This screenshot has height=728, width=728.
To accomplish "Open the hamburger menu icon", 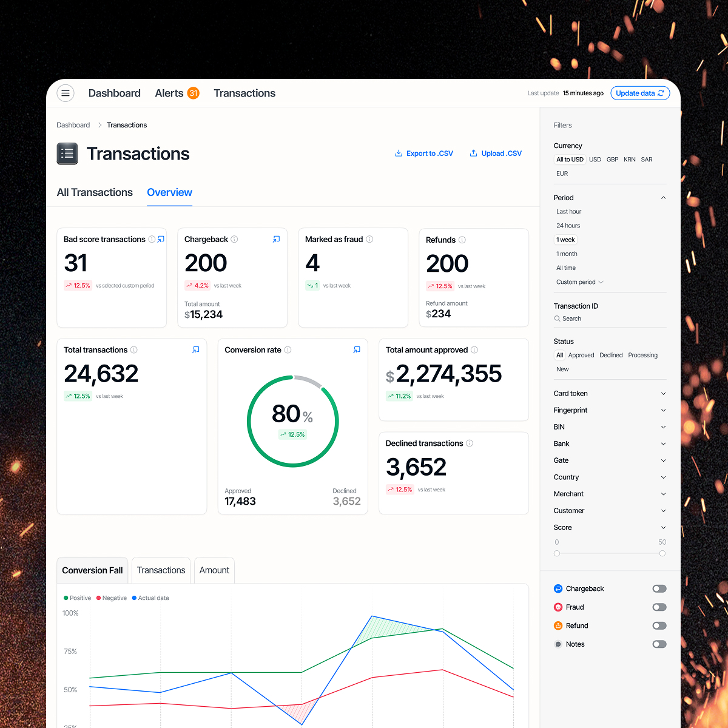I will tap(66, 93).
